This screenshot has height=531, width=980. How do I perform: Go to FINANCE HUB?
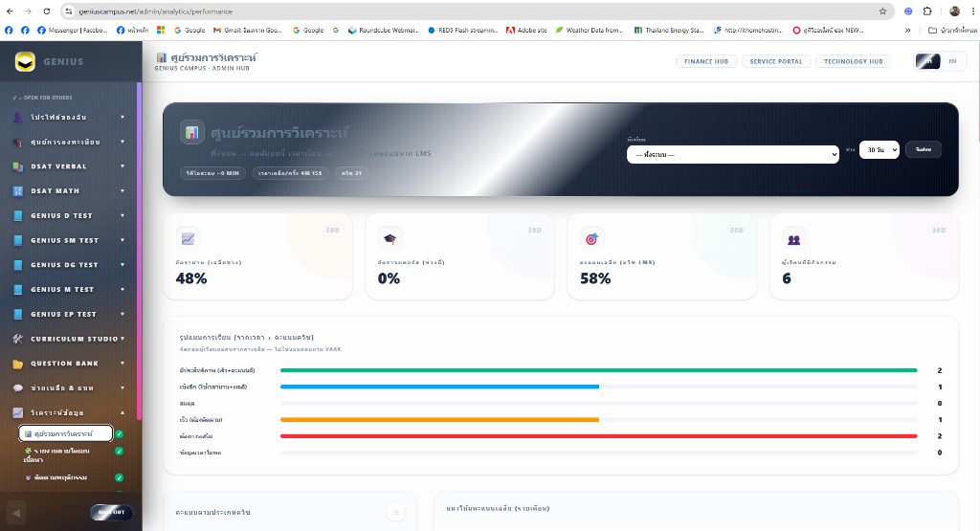coord(706,61)
